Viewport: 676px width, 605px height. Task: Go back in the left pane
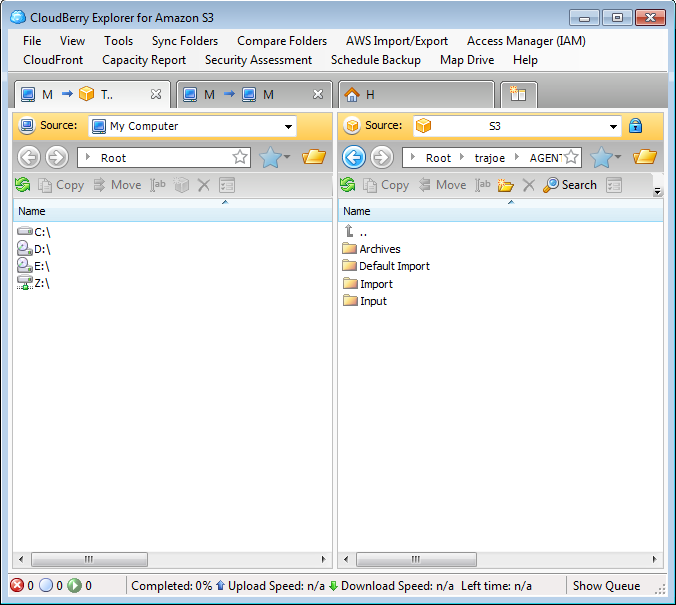pyautogui.click(x=29, y=157)
